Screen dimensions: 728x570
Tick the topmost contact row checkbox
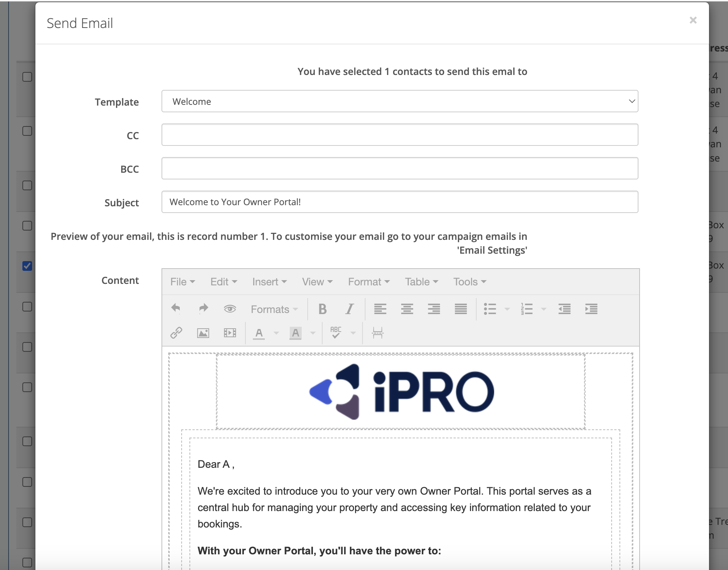pyautogui.click(x=27, y=77)
